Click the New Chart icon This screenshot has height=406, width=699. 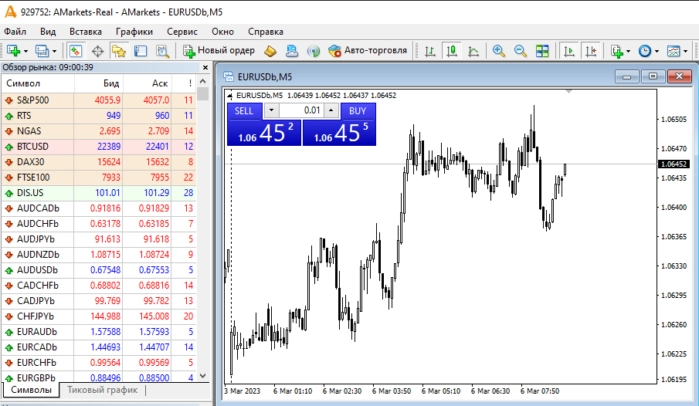coord(13,51)
